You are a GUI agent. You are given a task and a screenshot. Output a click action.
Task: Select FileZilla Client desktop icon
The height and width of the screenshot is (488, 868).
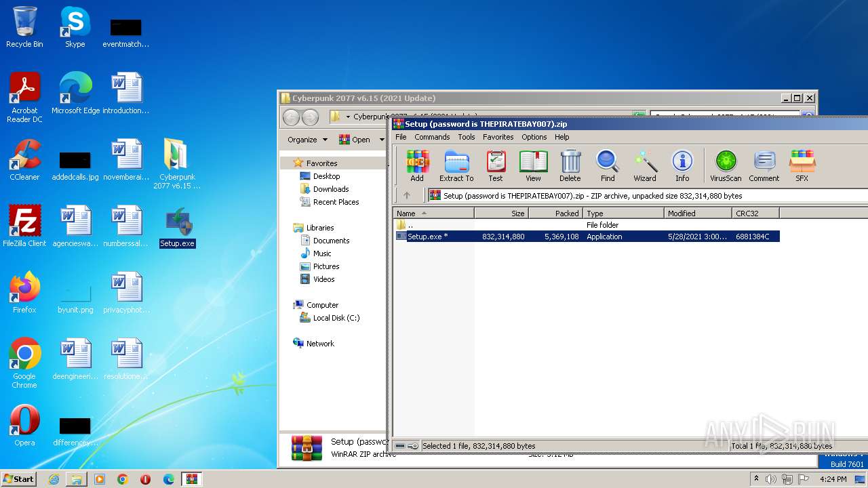click(x=24, y=226)
